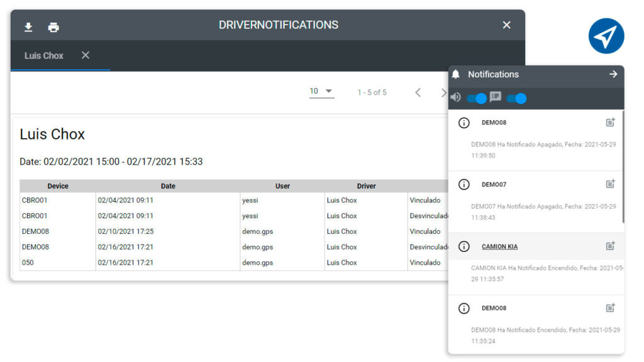
Task: Add note to first DEMO08 notification
Action: coord(610,123)
